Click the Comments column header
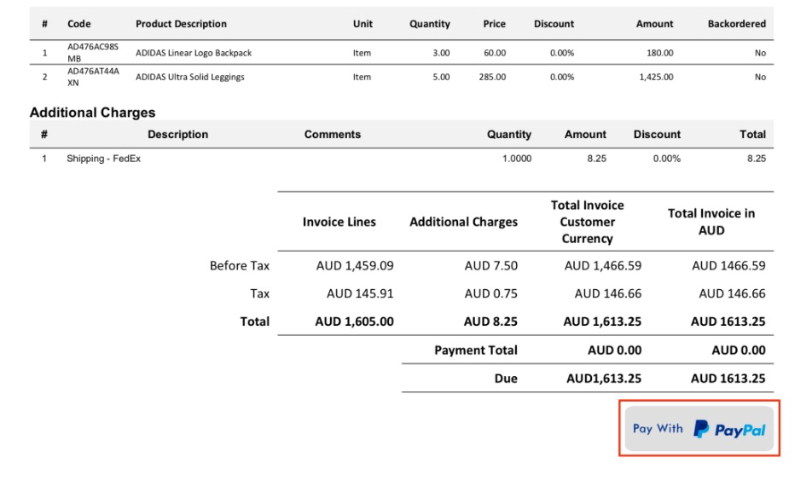 332,135
